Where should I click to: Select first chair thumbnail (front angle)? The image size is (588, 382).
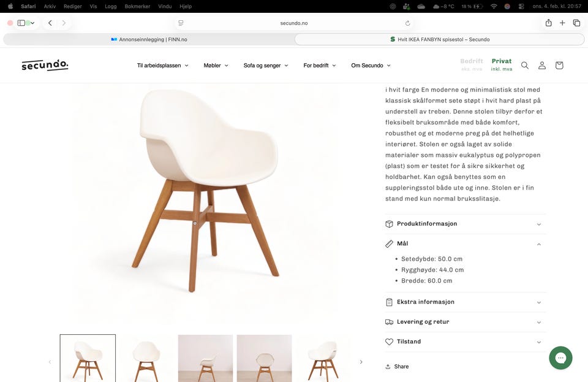point(88,358)
